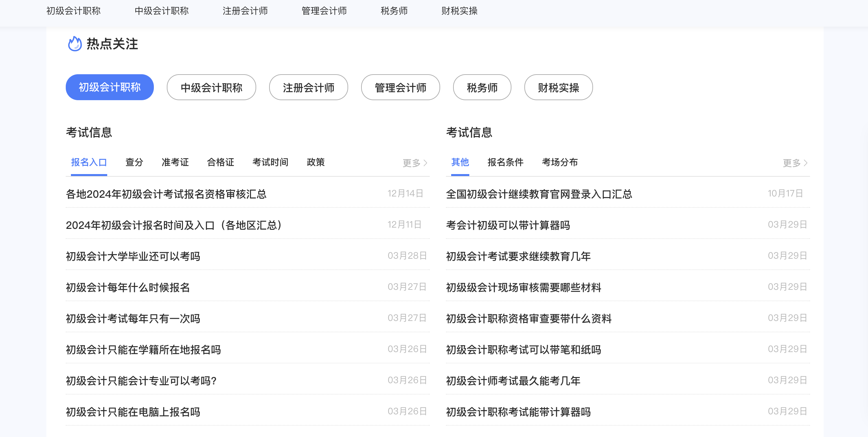Select the 管理会计师 pill button
This screenshot has height=437, width=868.
click(401, 87)
